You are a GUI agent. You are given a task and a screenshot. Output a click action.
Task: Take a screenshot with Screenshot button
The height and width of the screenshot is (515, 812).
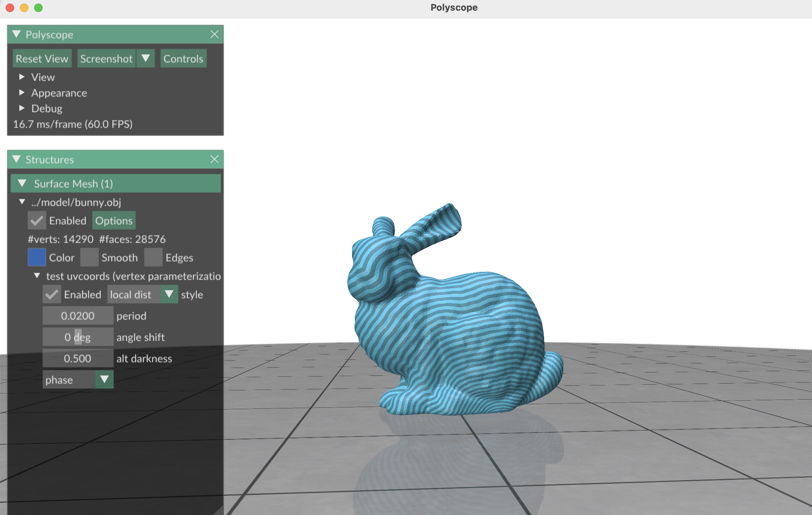106,59
